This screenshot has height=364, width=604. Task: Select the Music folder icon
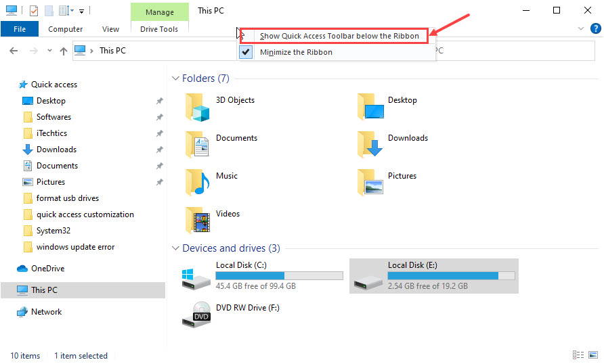click(x=197, y=183)
